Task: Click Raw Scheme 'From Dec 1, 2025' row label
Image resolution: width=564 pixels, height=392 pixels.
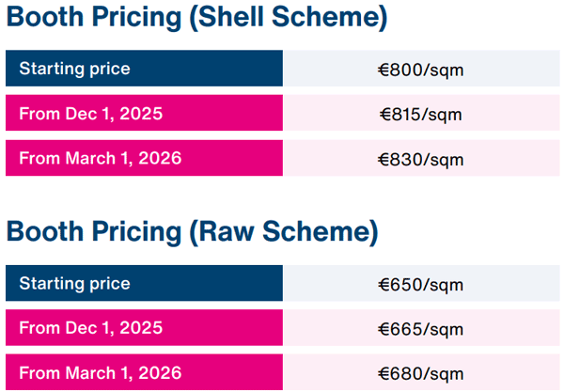Action: pyautogui.click(x=144, y=327)
